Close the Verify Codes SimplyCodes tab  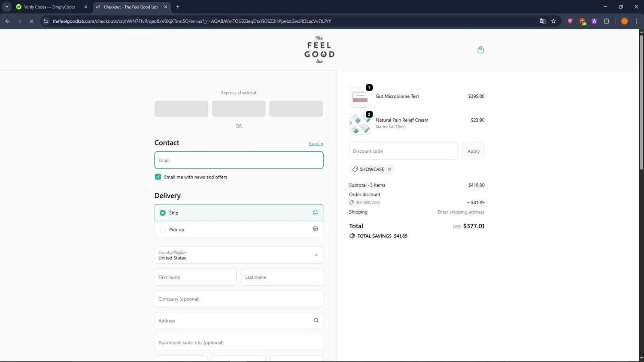(x=86, y=7)
